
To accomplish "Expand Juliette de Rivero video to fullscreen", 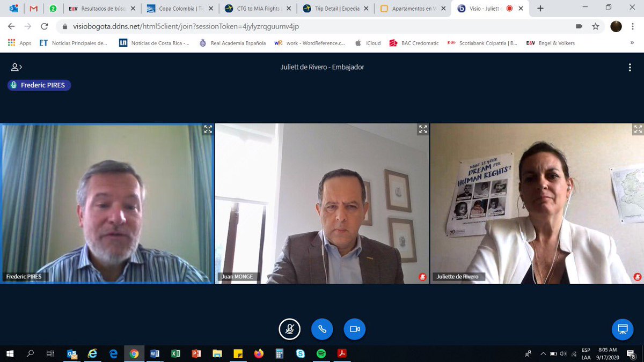I will [x=638, y=129].
